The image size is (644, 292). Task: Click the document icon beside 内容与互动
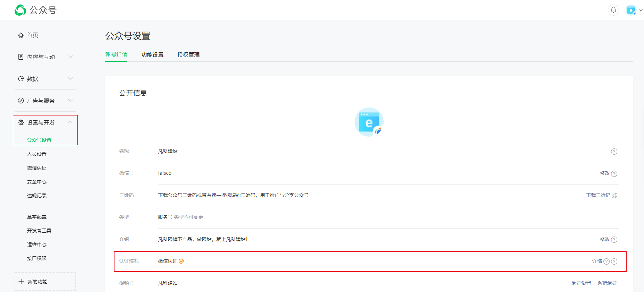[21, 57]
